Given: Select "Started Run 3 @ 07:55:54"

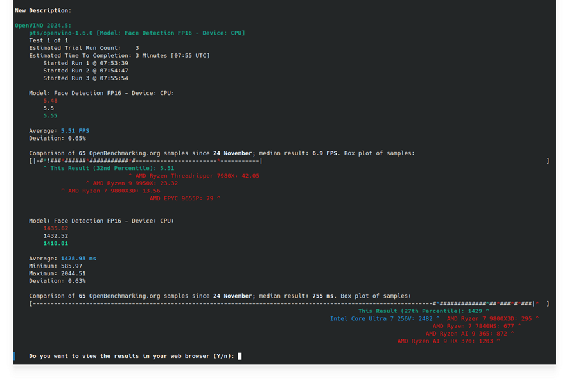Looking at the screenshot, I should coord(85,78).
